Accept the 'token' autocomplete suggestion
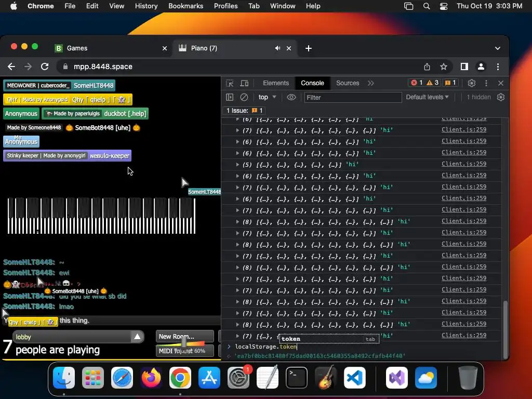This screenshot has width=532, height=399. [x=328, y=339]
